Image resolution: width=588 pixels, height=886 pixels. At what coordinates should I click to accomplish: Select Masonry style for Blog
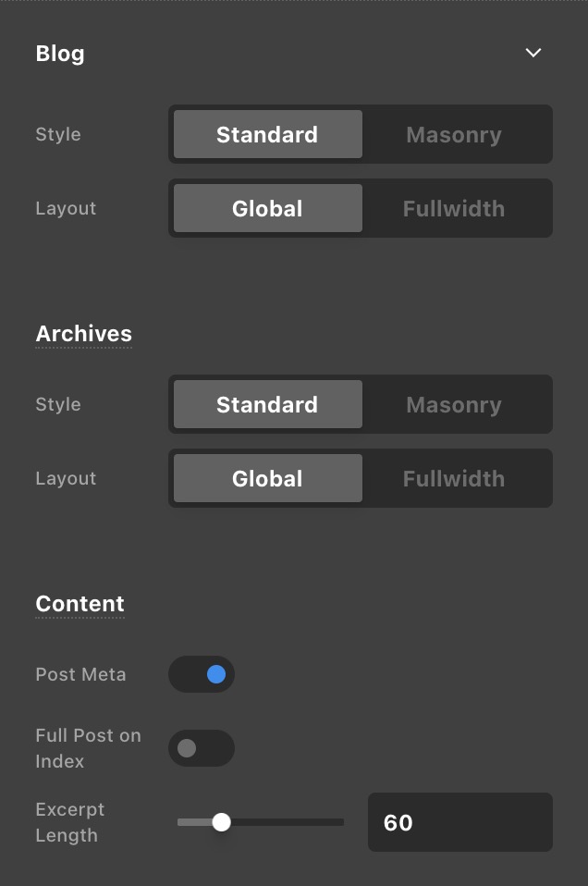(454, 135)
